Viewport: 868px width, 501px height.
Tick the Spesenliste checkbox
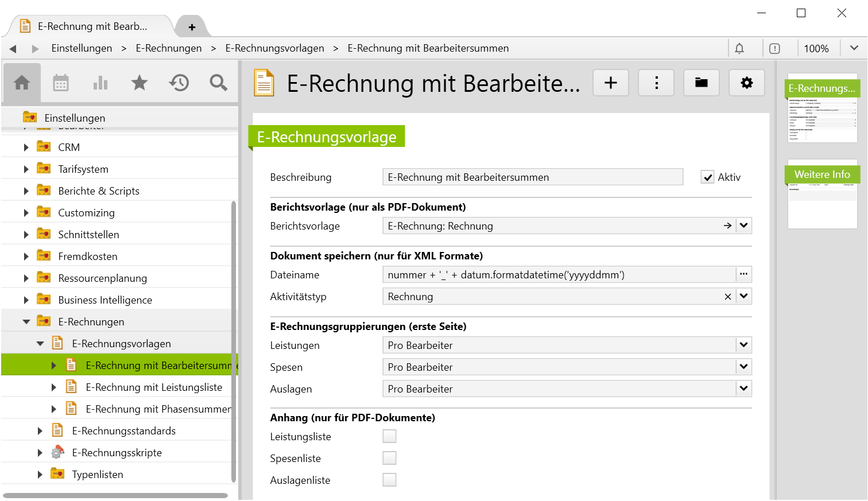click(x=389, y=459)
